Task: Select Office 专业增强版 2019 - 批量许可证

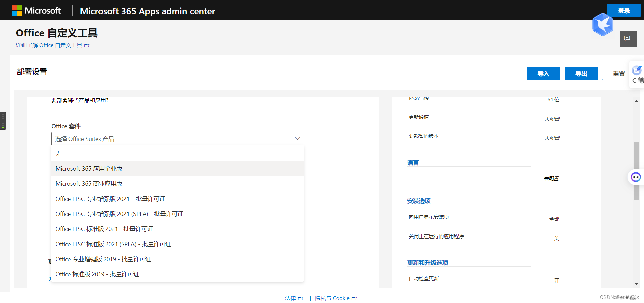Action: pos(177,259)
